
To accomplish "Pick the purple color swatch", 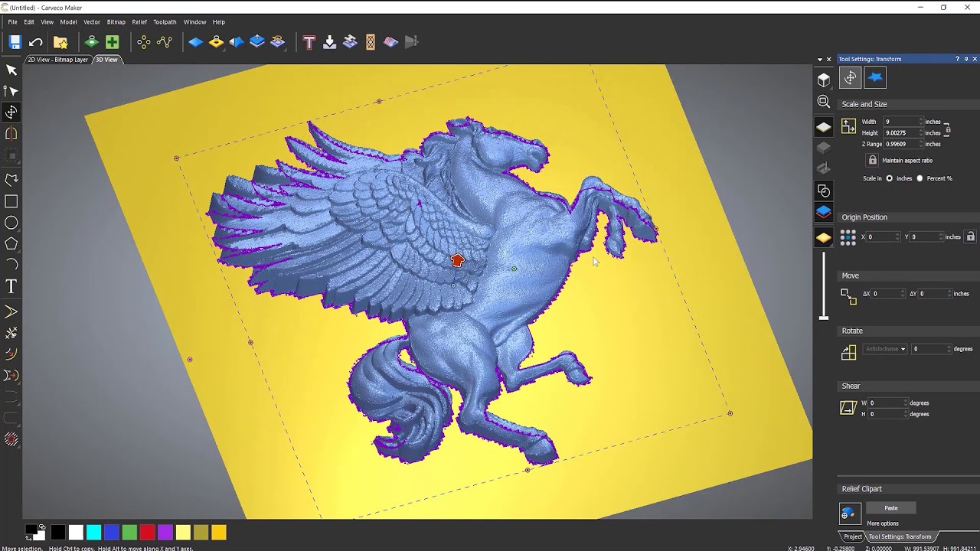I will click(x=165, y=532).
